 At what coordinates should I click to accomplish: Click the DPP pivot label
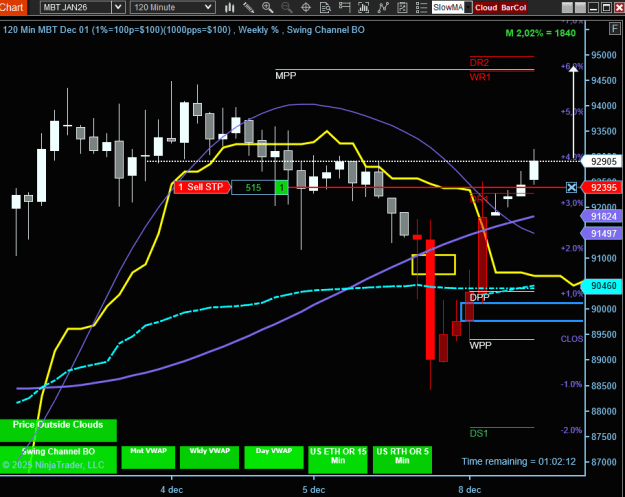[480, 298]
